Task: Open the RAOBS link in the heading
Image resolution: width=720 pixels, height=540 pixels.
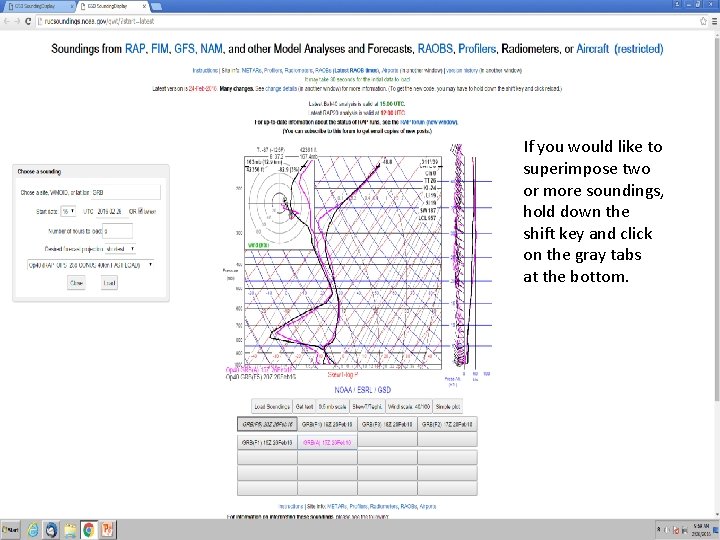Action: tap(435, 49)
